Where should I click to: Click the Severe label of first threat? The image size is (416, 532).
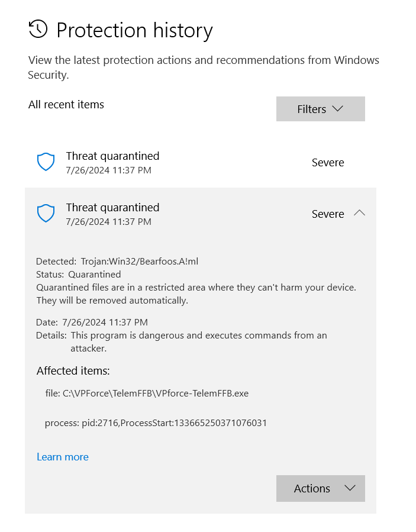point(328,163)
